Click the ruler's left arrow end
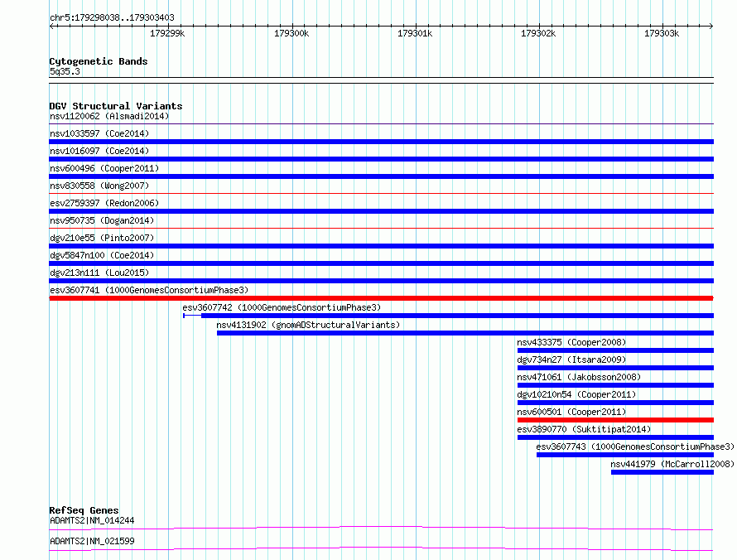The width and height of the screenshot is (737, 560). pos(51,26)
